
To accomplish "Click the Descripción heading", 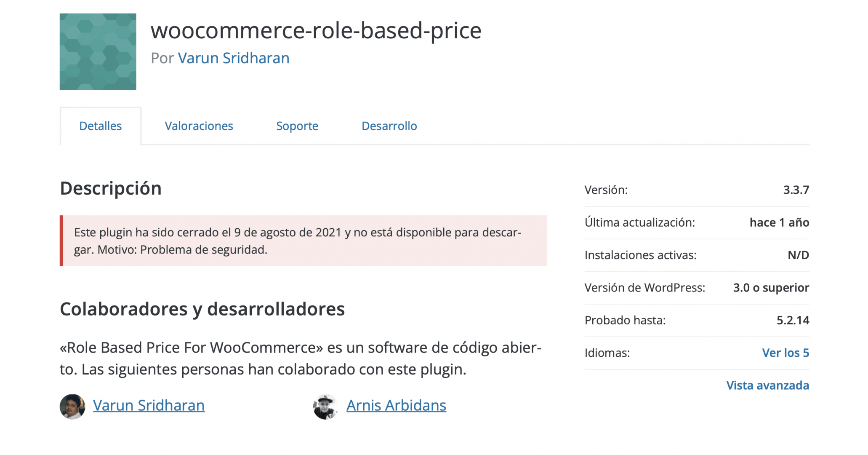I will [111, 188].
